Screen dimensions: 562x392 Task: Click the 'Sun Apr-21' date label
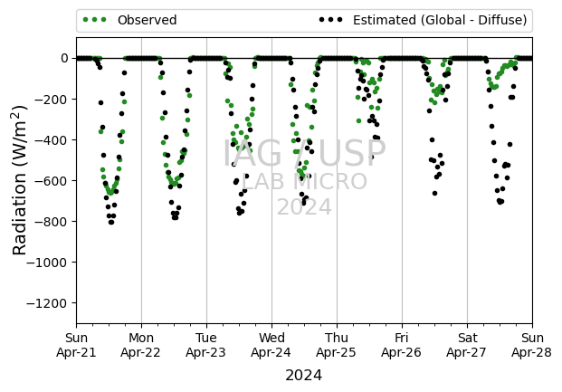tap(76, 345)
